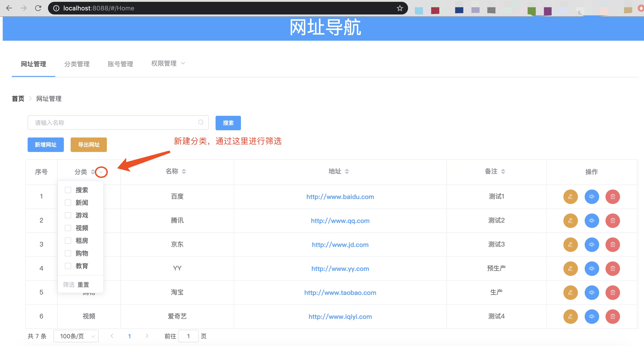View details of the 爱奇艺 row
This screenshot has height=346, width=644.
tap(592, 317)
